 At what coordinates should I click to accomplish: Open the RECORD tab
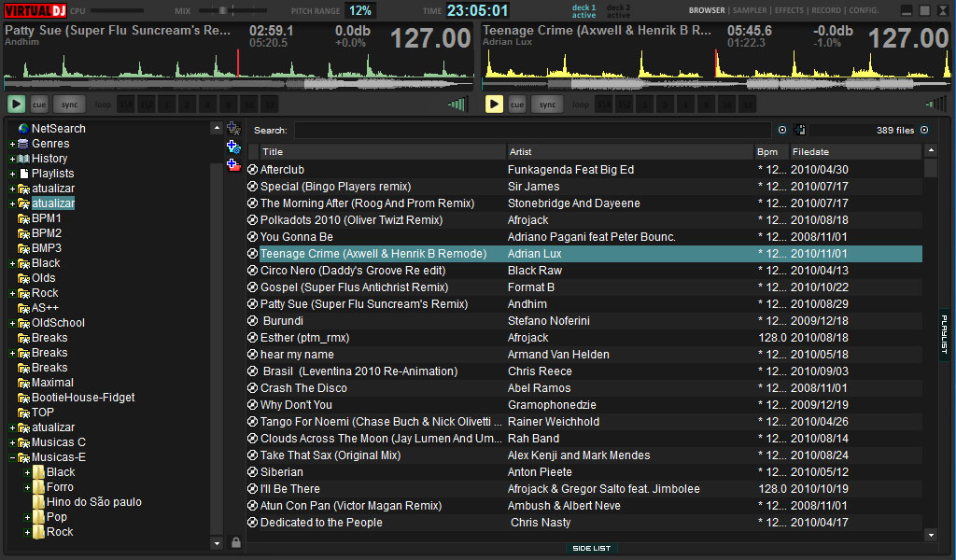pyautogui.click(x=826, y=10)
